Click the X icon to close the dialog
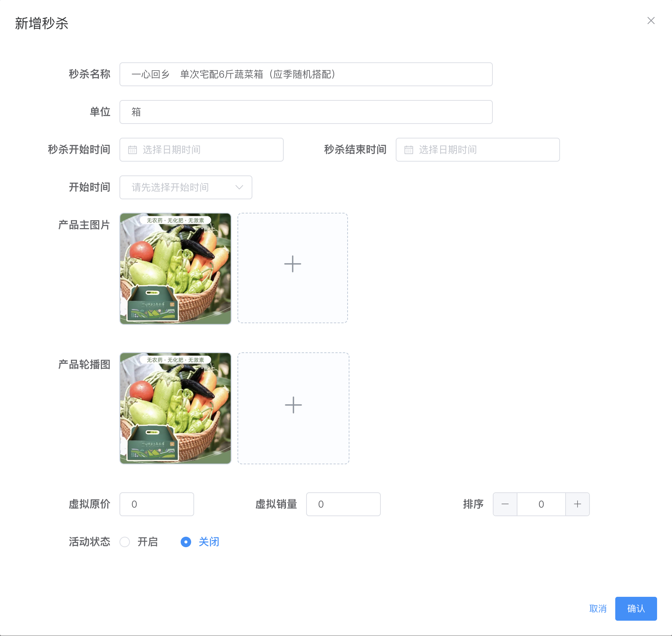The width and height of the screenshot is (672, 636). coord(651,21)
